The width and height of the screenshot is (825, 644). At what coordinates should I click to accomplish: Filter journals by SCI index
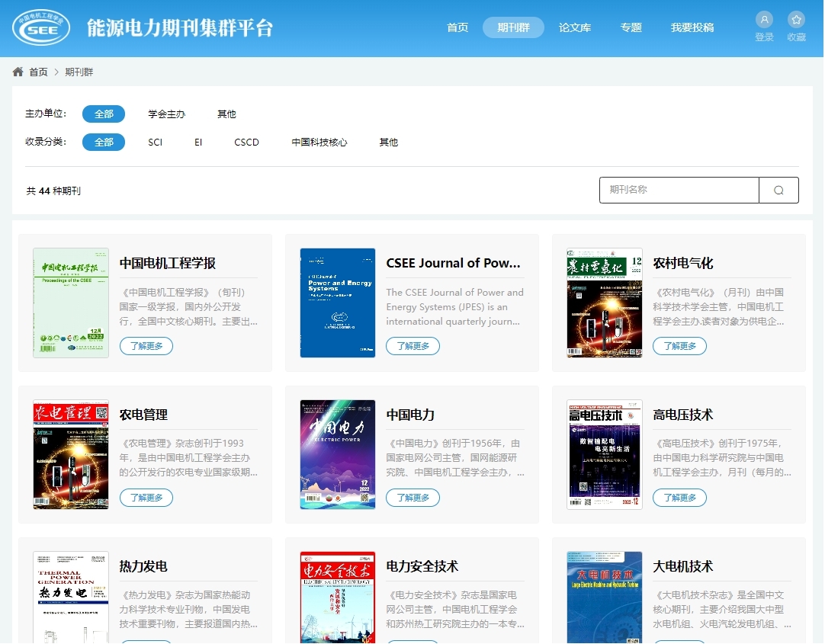[156, 143]
